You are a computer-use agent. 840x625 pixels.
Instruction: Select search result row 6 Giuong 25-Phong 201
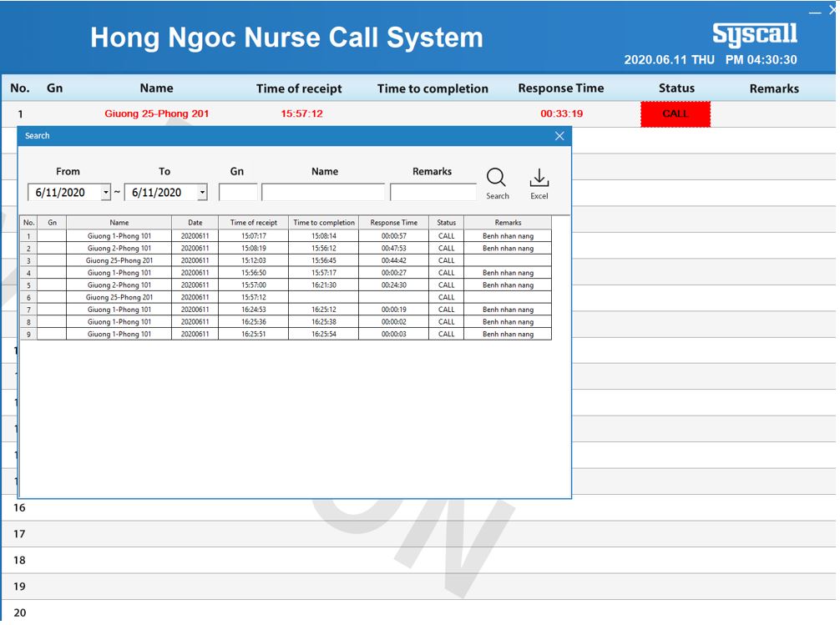(x=119, y=297)
